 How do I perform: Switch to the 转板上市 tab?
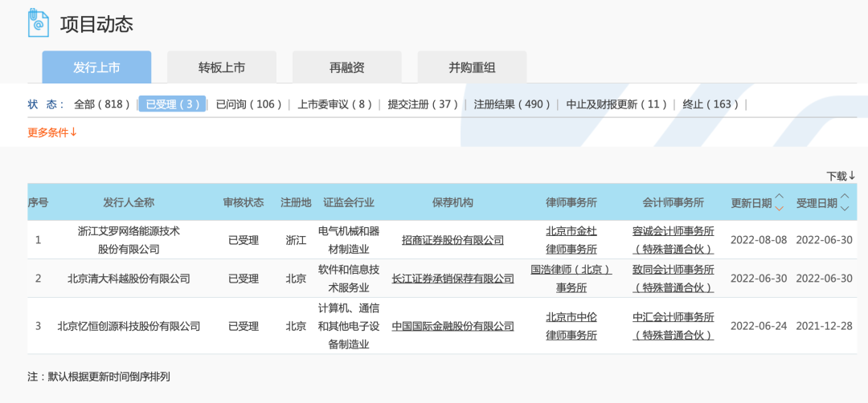[x=222, y=67]
